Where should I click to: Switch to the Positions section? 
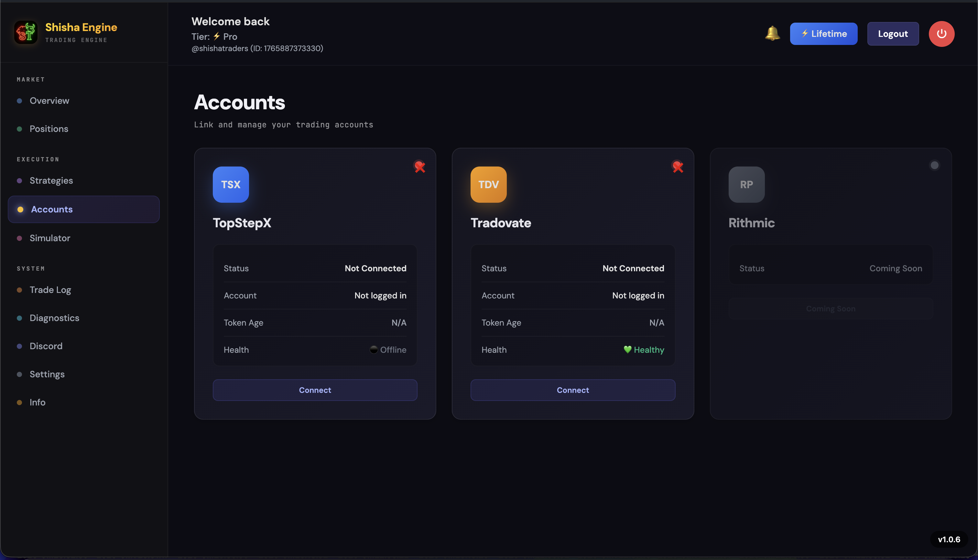[49, 129]
